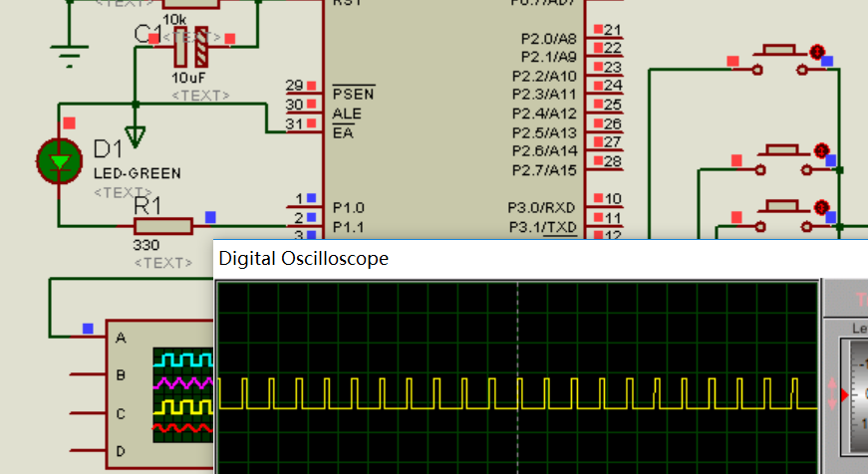
Task: Select oscilloscope channel D pin
Action: click(88, 451)
